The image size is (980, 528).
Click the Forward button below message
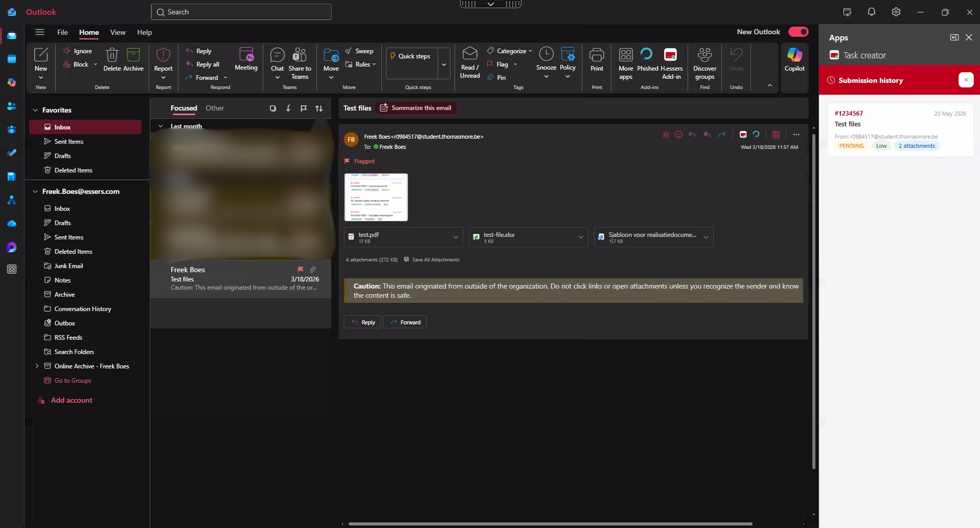tap(405, 322)
